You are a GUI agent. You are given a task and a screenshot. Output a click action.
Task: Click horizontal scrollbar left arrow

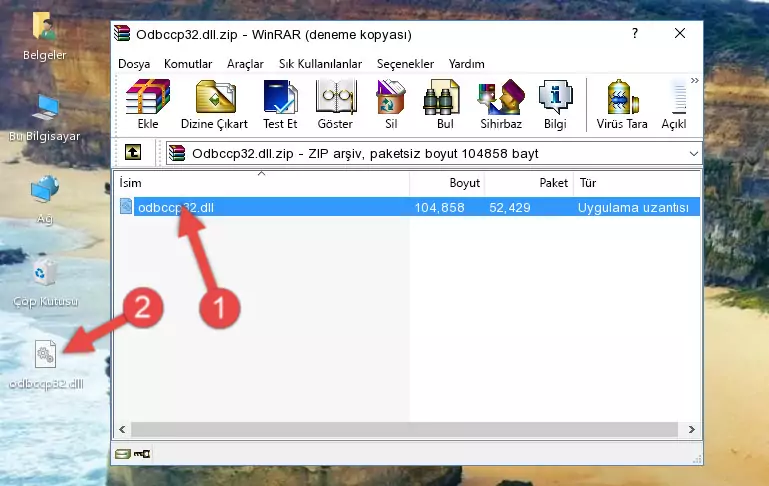(x=123, y=429)
